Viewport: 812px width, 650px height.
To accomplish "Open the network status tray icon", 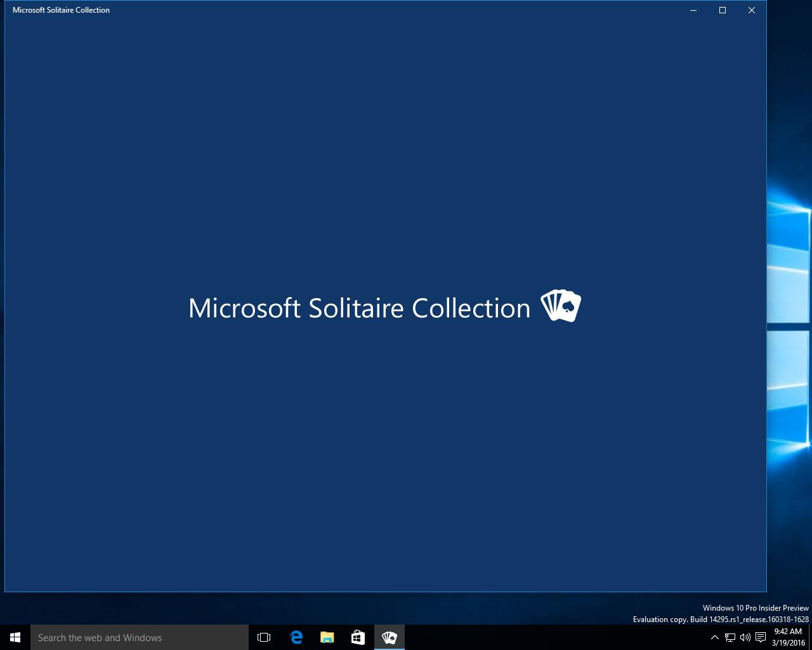I will click(730, 637).
